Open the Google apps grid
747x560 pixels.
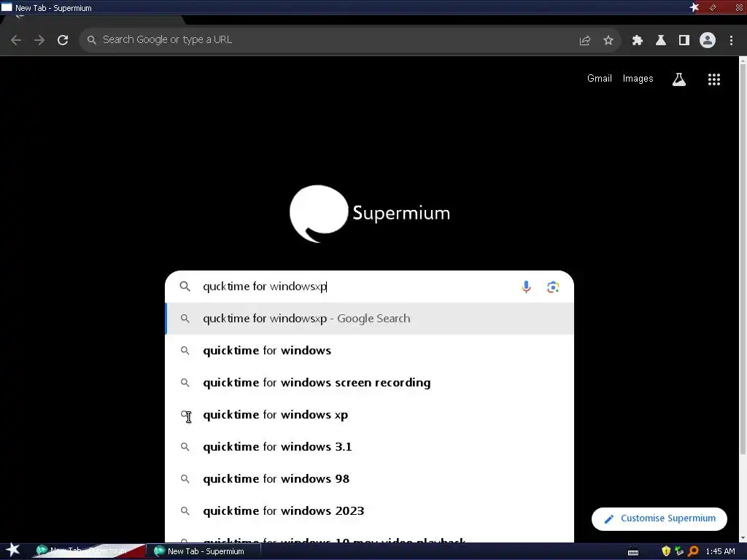713,79
